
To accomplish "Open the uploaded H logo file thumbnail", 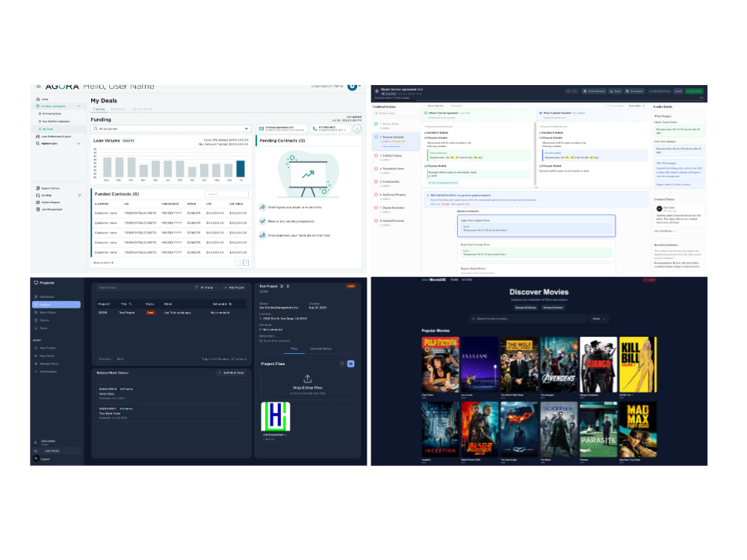I will [x=276, y=417].
